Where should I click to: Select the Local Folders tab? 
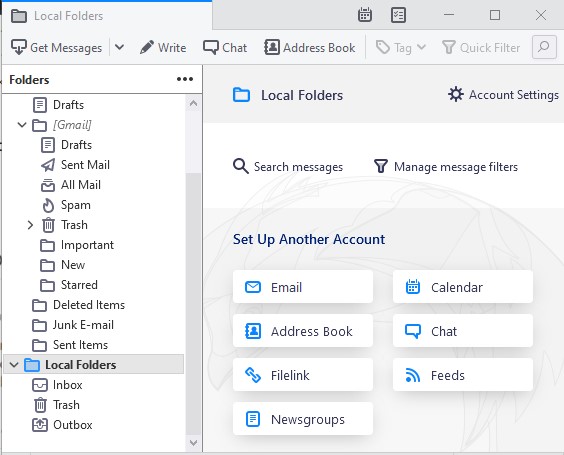[x=107, y=16]
